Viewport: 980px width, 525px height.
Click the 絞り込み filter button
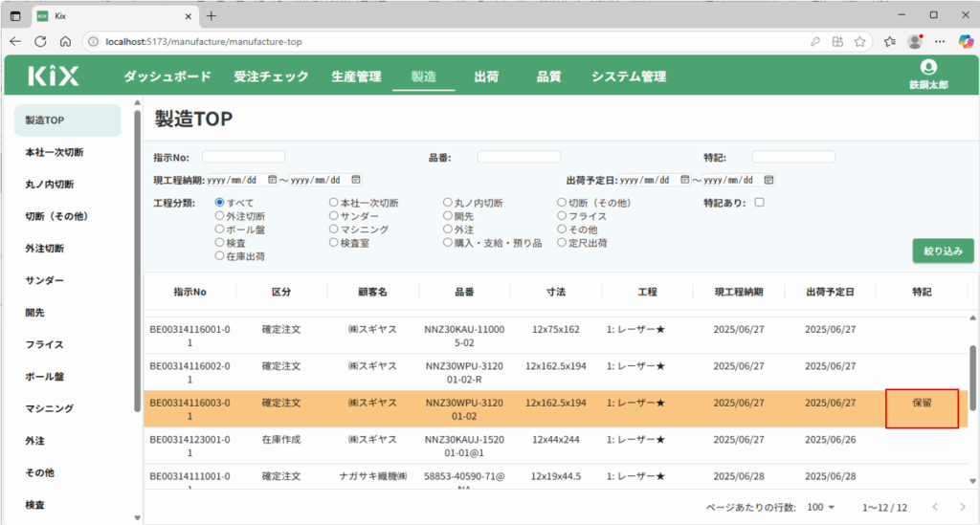[x=943, y=251]
